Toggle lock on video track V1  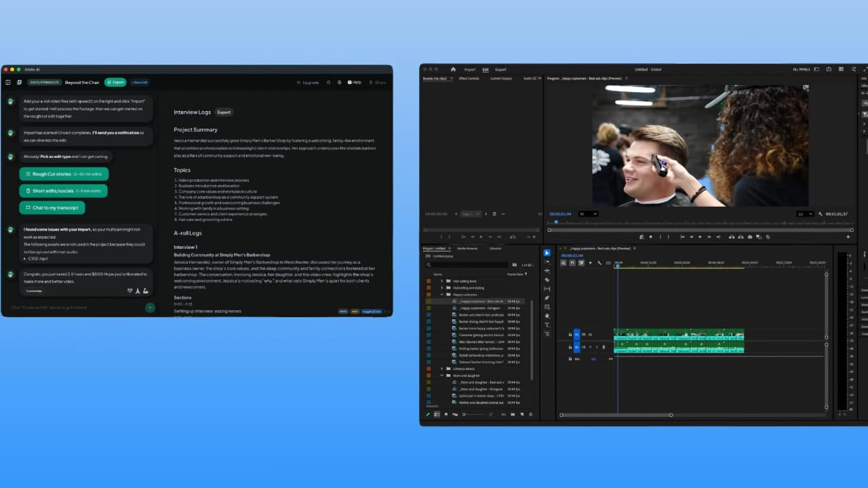tap(570, 335)
